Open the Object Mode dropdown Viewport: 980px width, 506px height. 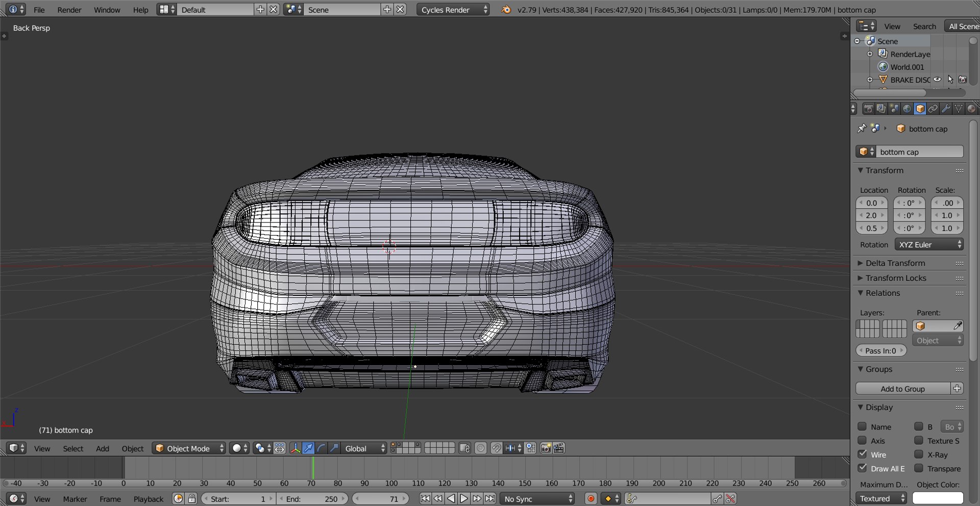click(189, 448)
